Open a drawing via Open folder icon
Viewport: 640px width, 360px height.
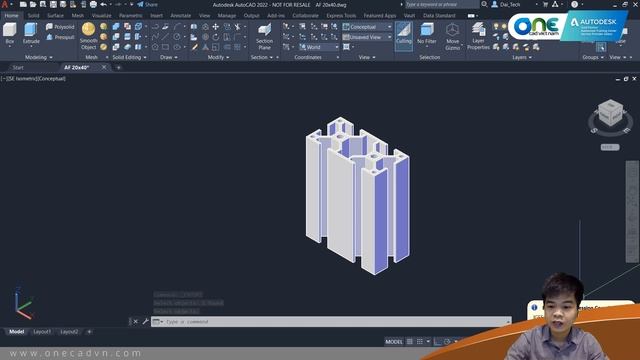pyautogui.click(x=33, y=4)
